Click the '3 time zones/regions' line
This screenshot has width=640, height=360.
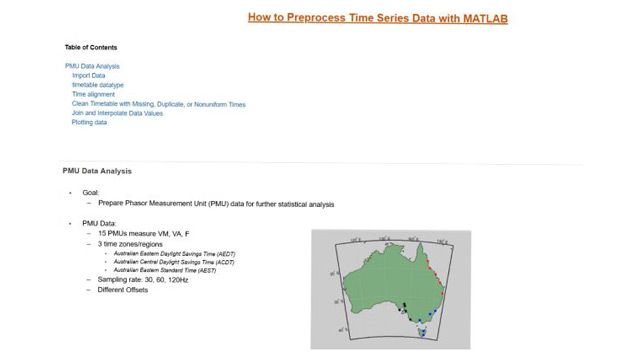coord(130,244)
